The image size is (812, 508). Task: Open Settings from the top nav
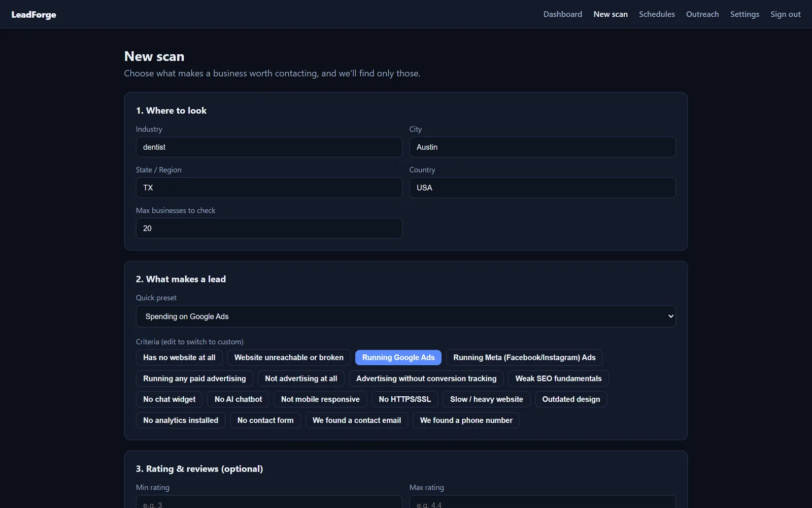tap(745, 14)
